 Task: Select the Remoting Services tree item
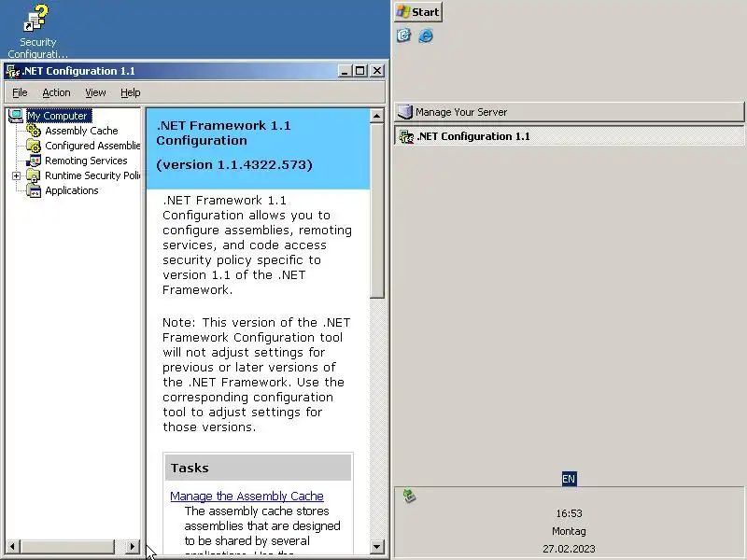coord(86,161)
